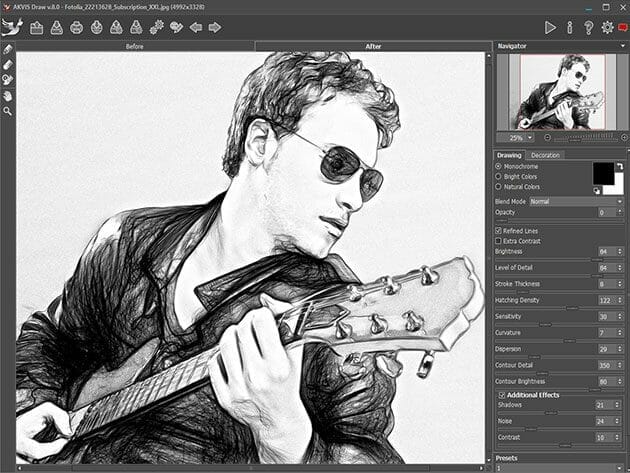Click the undo left-arrow icon
Viewport: 630px width, 473px height.
tap(195, 27)
